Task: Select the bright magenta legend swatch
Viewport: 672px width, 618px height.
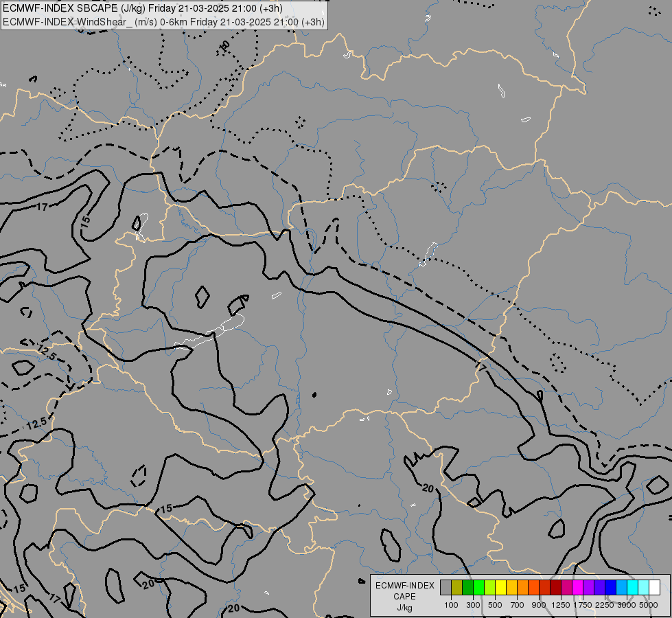Action: click(x=578, y=587)
